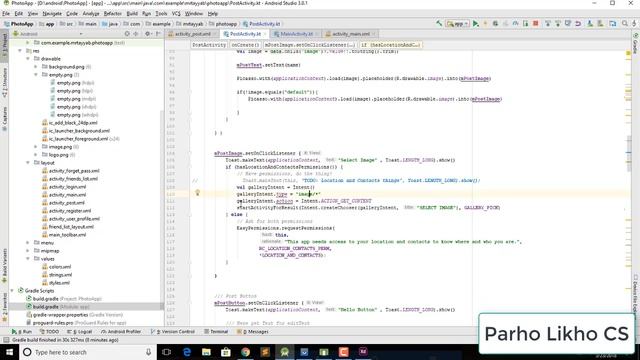The height and width of the screenshot is (360, 640).
Task: Select main_toolbar.xml file
Action: (x=64, y=235)
